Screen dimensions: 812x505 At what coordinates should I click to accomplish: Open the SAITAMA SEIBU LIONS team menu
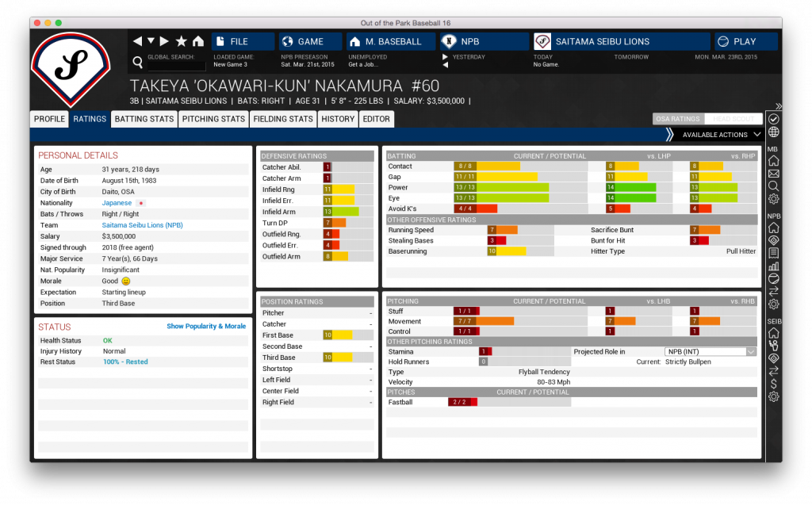pos(622,41)
